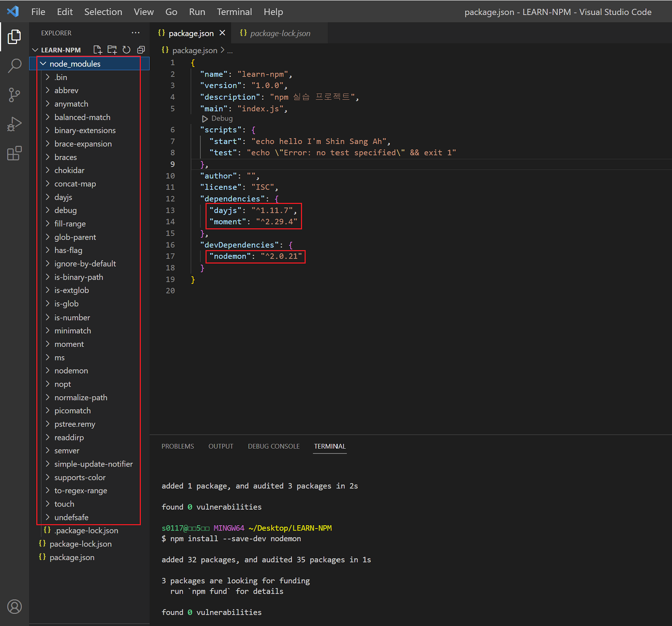Click the New File icon in Explorer
Image resolution: width=672 pixels, height=626 pixels.
tap(98, 49)
